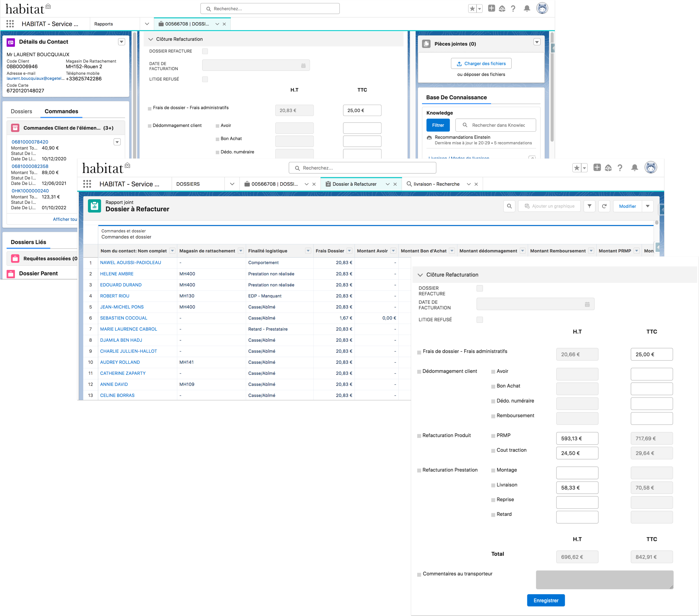The height and width of the screenshot is (616, 699).
Task: Open order 0681000078420 row dropdown
Action: click(117, 142)
